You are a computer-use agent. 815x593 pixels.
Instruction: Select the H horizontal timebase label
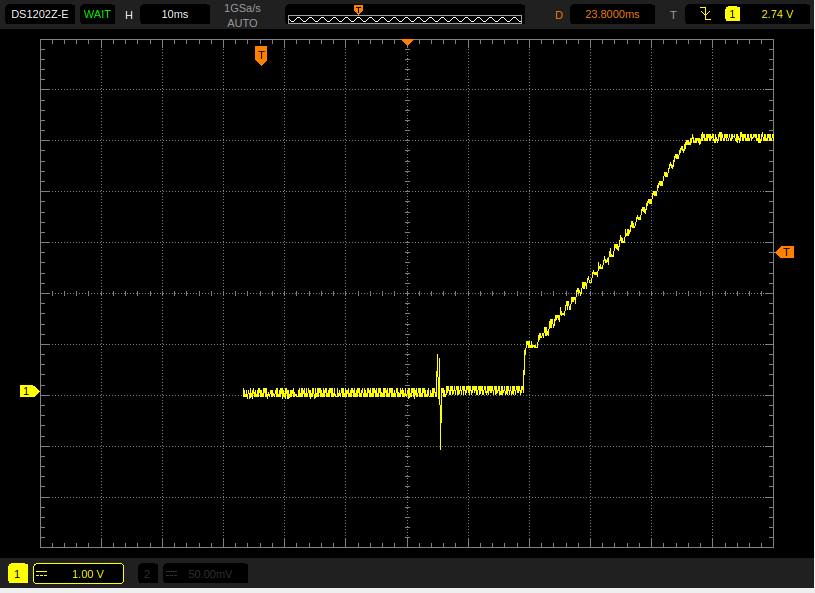click(x=129, y=15)
